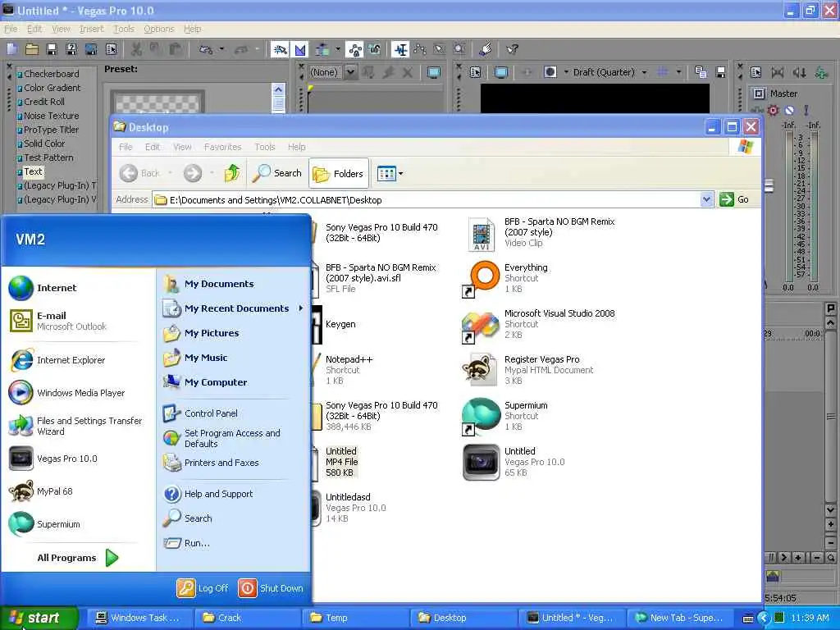Expand the address bar dropdown arrow
840x630 pixels.
[x=706, y=200]
